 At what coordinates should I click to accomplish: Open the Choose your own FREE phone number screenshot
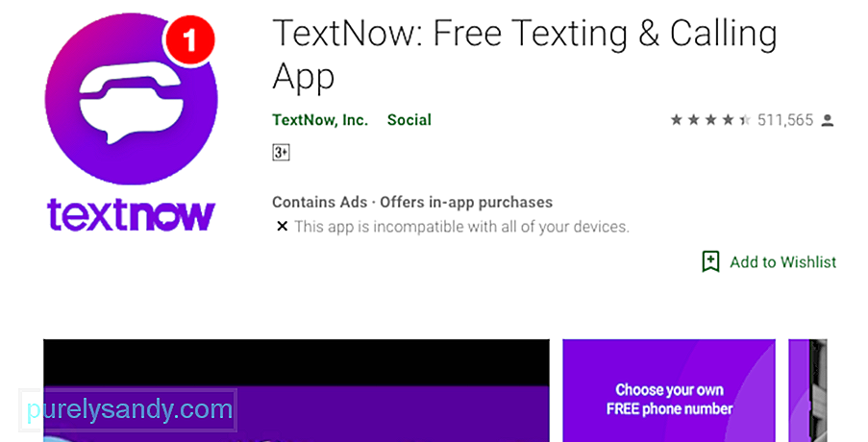point(669,390)
